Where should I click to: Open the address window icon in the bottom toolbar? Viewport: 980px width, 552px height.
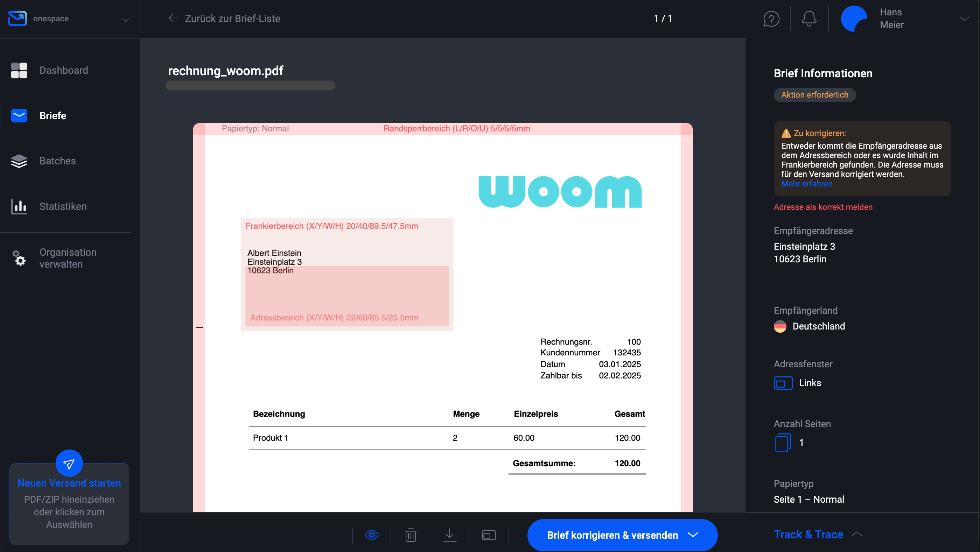(x=489, y=535)
